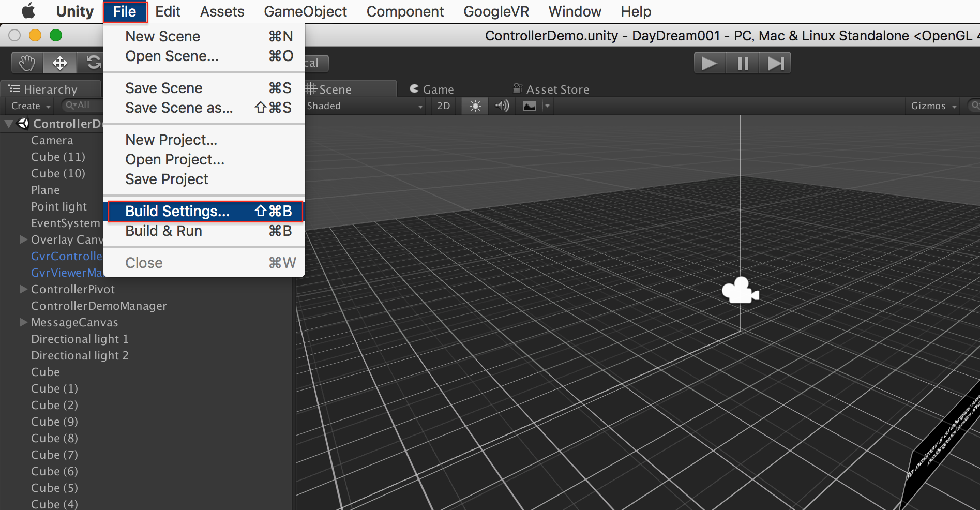980x510 pixels.
Task: Choose Open Scene... menu item
Action: pos(204,56)
